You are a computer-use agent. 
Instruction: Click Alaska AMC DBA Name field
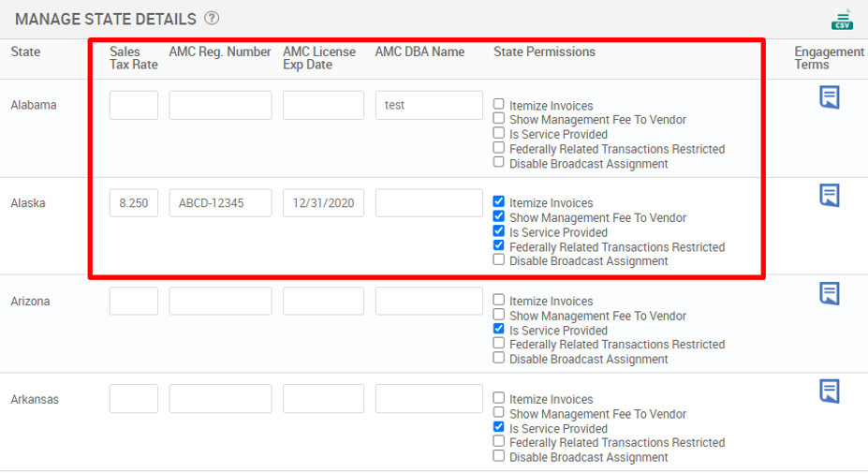point(429,202)
